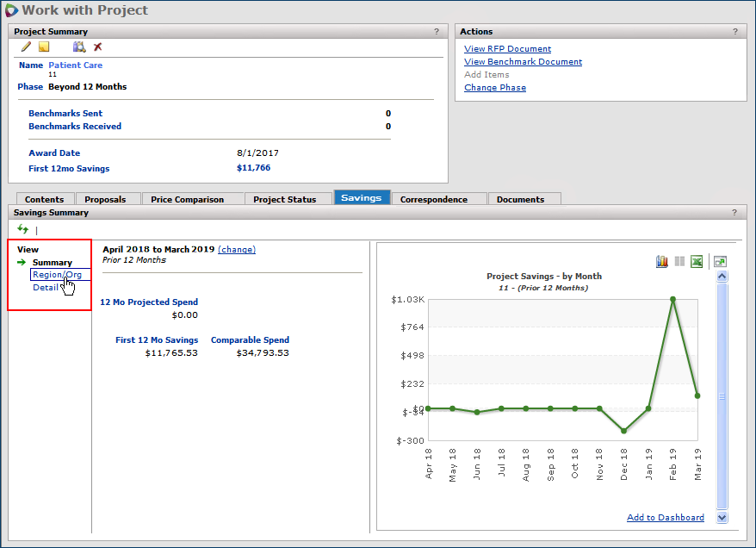
Task: Click the pencil edit icon in Project Summary
Action: (26, 47)
